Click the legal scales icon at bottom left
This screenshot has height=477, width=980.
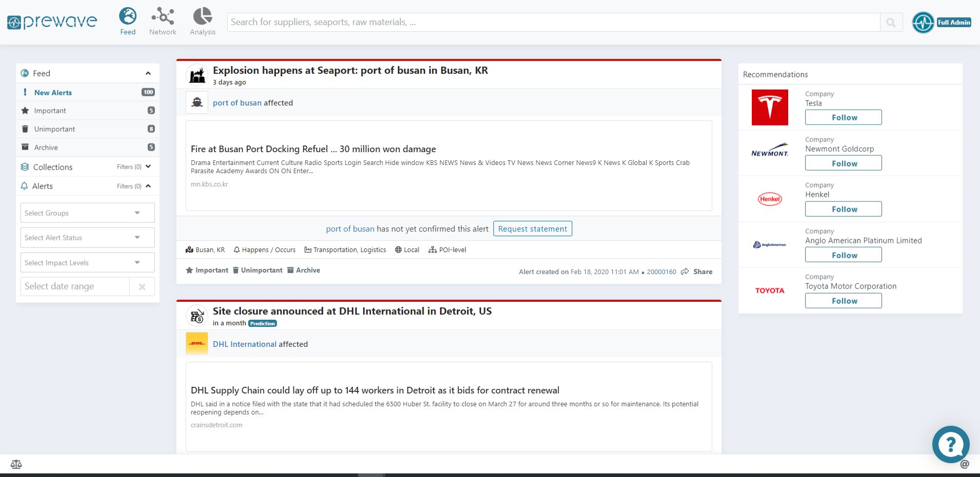[x=16, y=464]
